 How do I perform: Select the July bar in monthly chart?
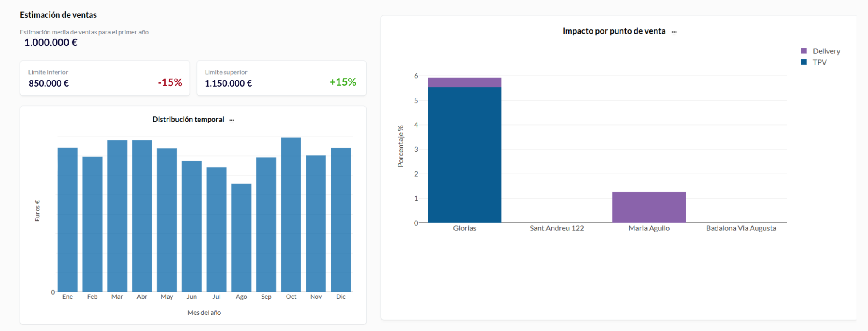click(217, 229)
